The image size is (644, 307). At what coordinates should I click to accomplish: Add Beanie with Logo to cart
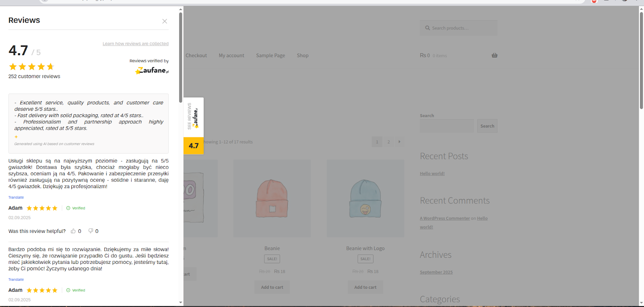click(x=365, y=287)
